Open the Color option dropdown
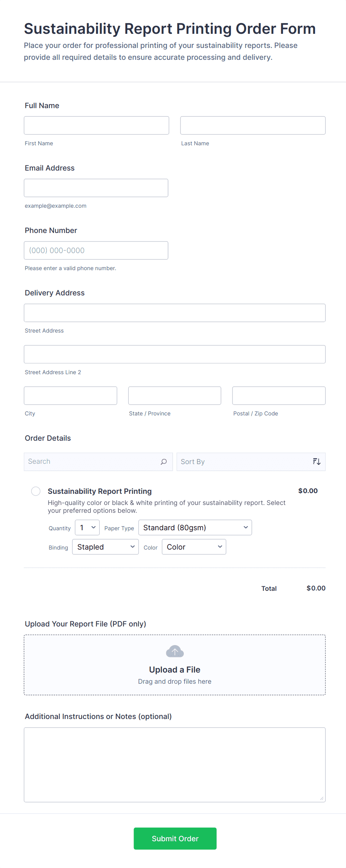 coord(194,547)
